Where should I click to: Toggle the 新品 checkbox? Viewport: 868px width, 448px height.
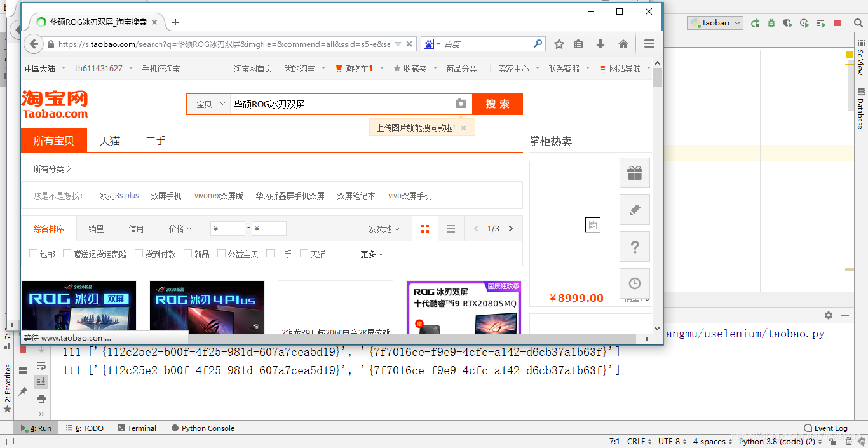pyautogui.click(x=188, y=254)
